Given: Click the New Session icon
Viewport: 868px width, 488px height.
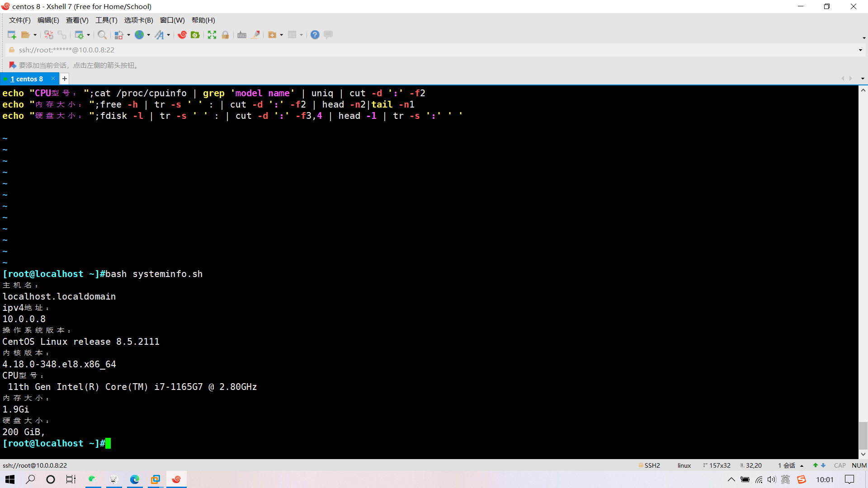Looking at the screenshot, I should 12,35.
